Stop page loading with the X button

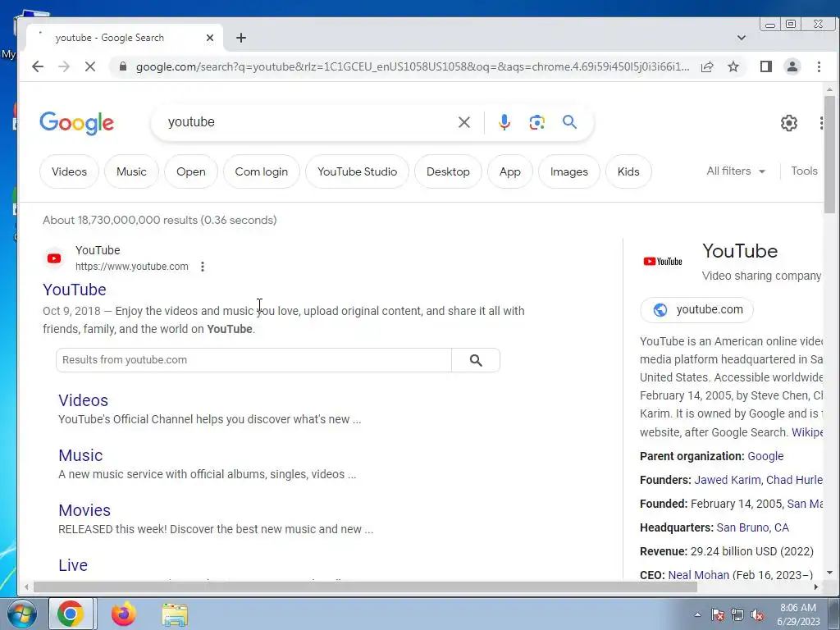click(90, 66)
